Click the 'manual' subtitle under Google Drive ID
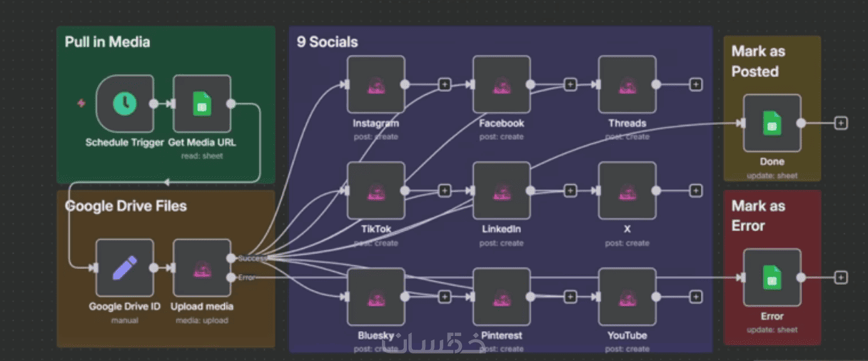The height and width of the screenshot is (361, 868). coord(124,320)
